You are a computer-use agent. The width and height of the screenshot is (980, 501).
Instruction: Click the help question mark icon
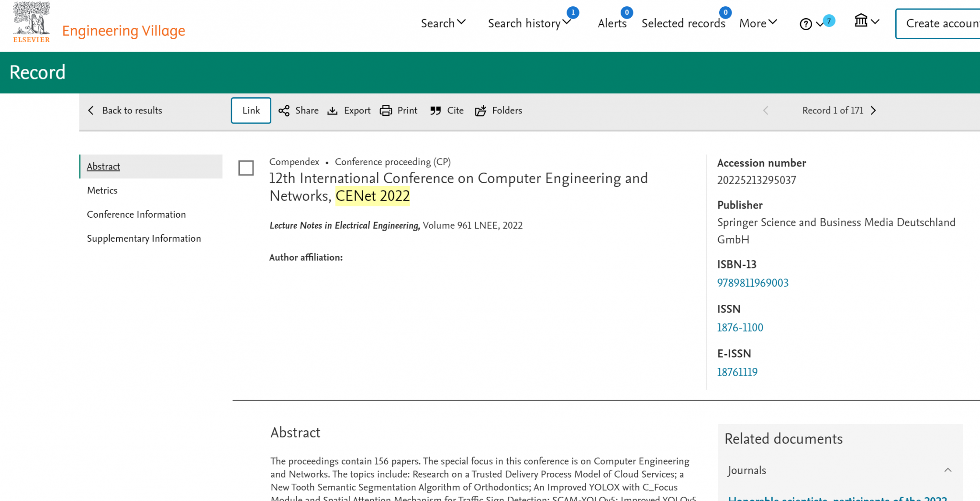click(806, 24)
